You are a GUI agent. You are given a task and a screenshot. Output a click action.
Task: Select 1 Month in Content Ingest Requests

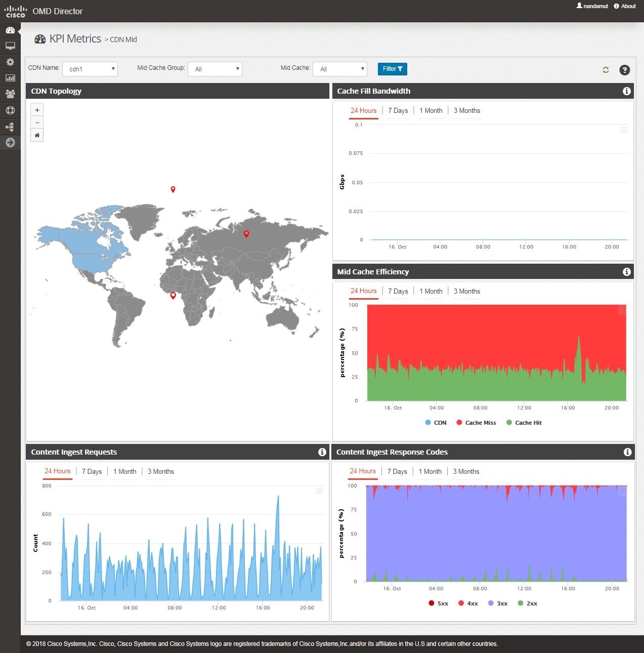125,471
